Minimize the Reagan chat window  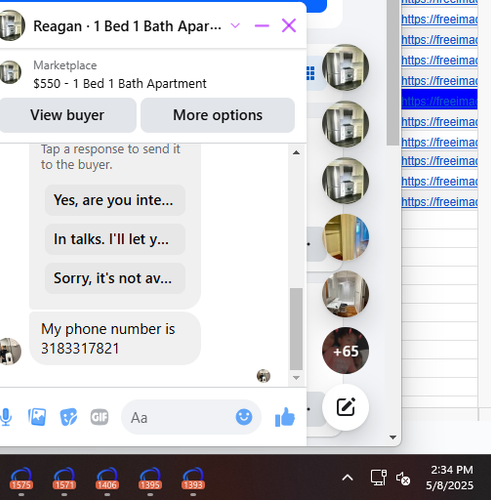(262, 26)
